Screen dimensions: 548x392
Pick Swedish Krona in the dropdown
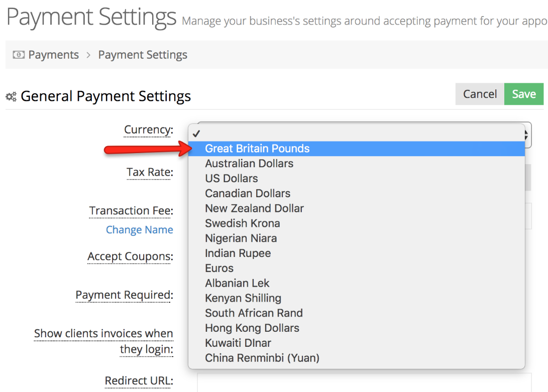point(243,223)
